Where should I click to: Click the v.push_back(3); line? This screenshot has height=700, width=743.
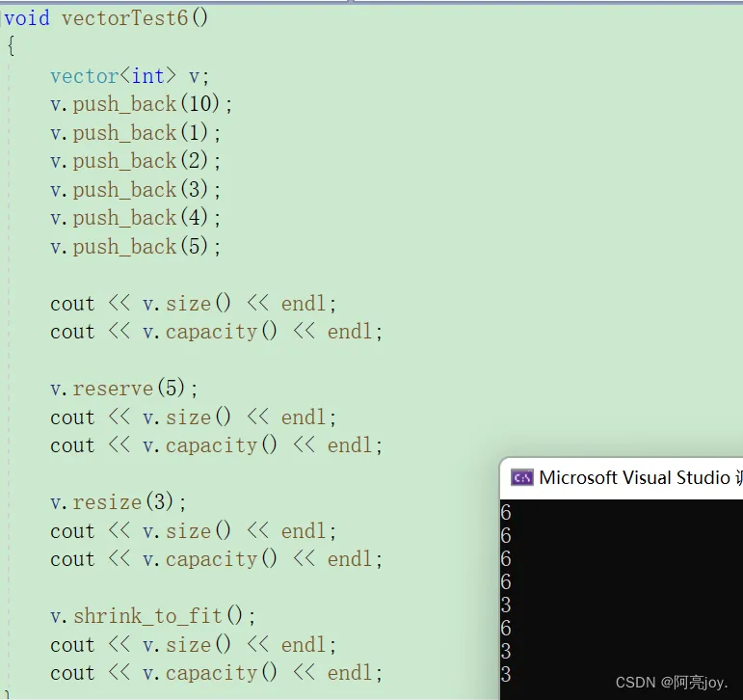pos(136,190)
